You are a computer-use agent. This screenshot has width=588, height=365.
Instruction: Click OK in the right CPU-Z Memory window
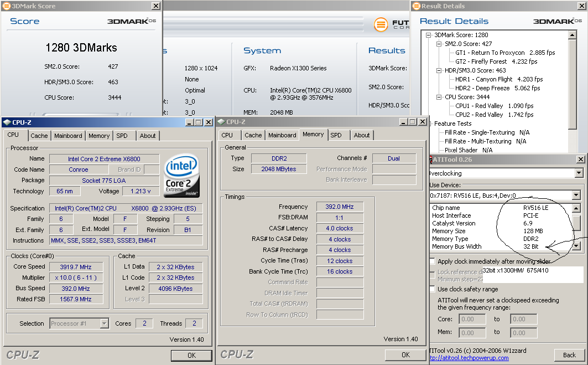406,355
